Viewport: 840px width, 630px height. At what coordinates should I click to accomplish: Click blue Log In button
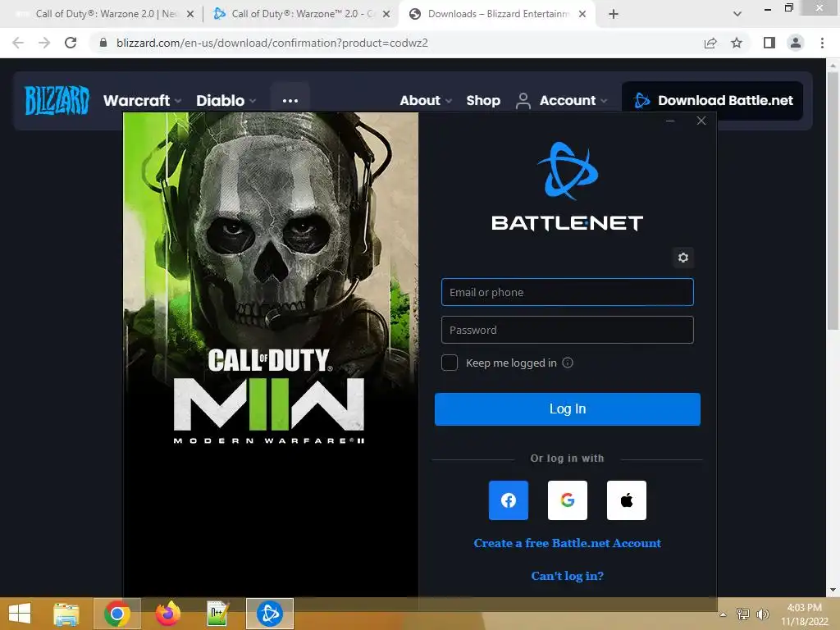[x=568, y=409]
